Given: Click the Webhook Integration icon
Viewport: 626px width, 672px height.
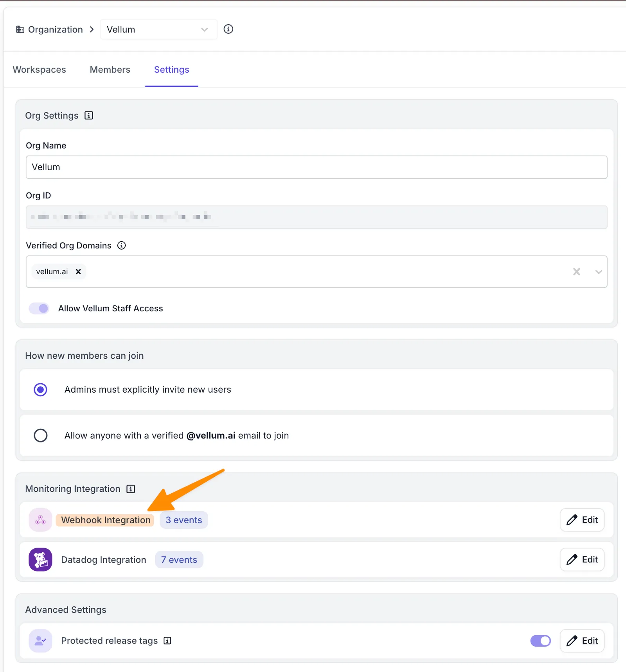Looking at the screenshot, I should 40,520.
